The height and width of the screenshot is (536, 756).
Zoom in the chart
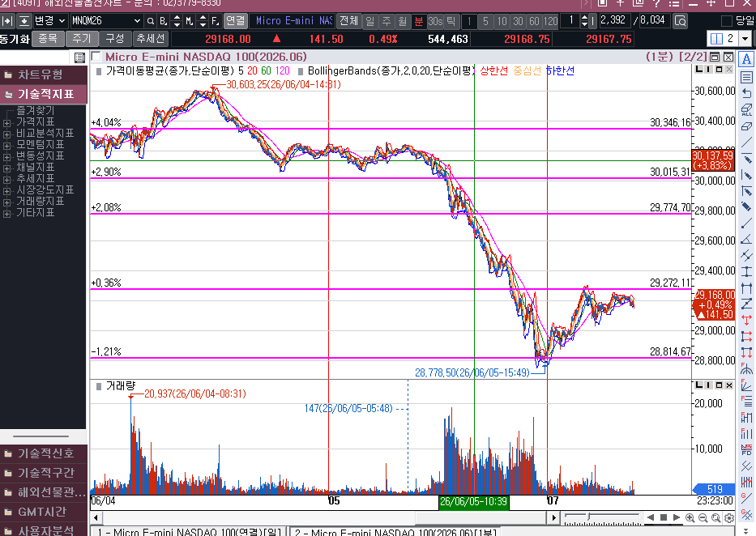click(690, 517)
